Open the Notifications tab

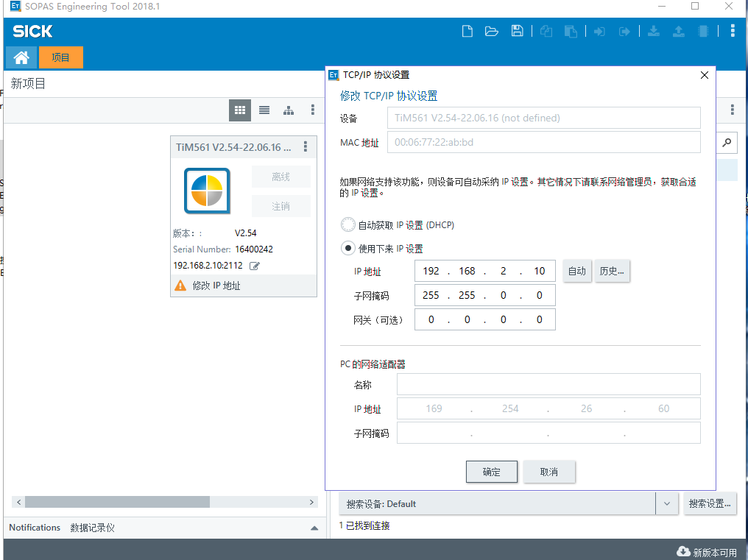click(35, 528)
